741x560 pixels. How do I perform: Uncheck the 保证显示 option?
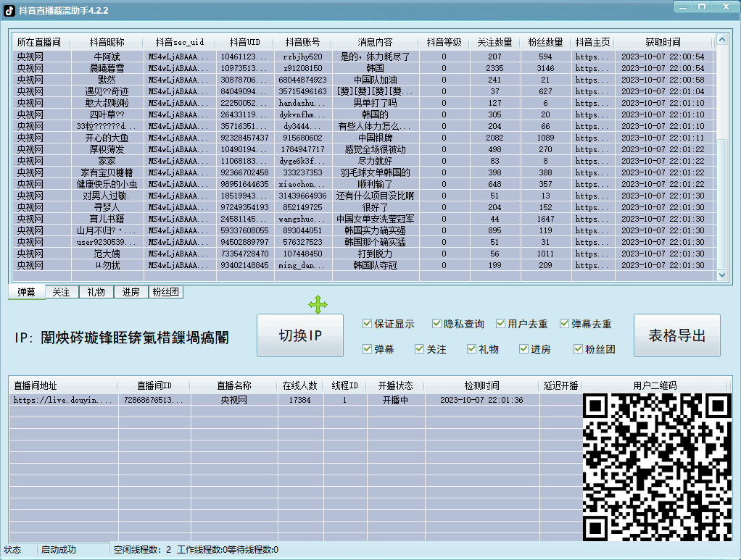click(x=368, y=324)
